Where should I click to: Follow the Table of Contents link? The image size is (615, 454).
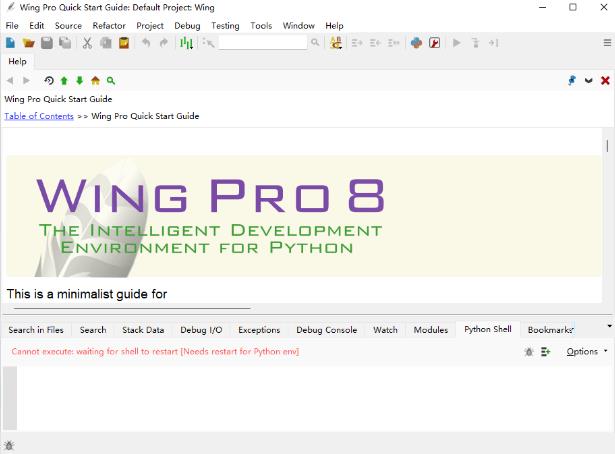coord(39,116)
